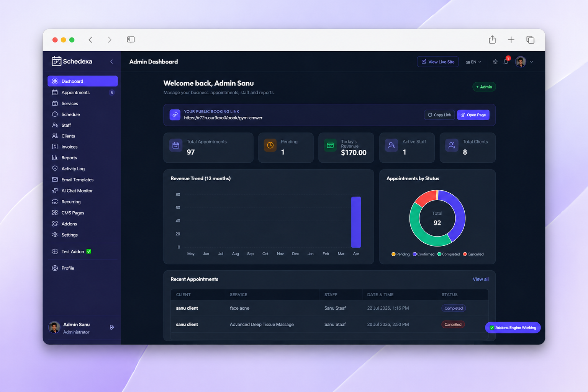Click the header settings gear icon

click(x=495, y=62)
